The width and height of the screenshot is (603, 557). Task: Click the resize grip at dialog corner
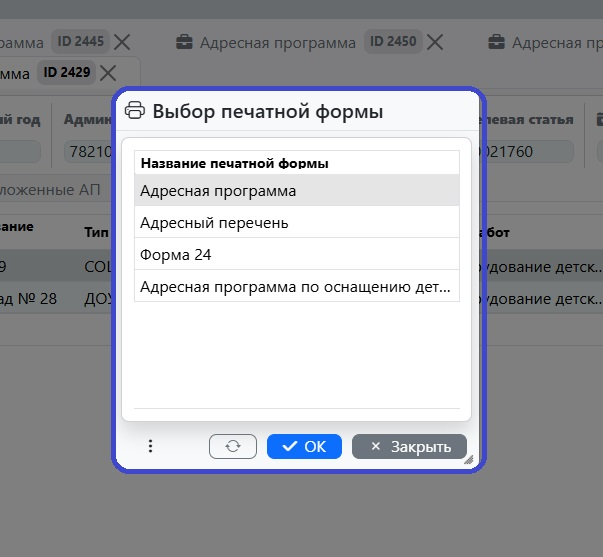pos(467,459)
